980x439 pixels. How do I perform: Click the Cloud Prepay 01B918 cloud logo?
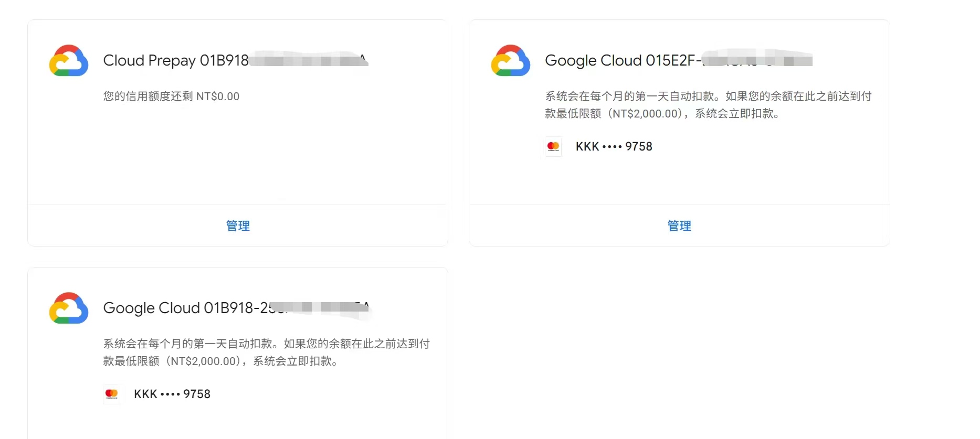pyautogui.click(x=69, y=60)
